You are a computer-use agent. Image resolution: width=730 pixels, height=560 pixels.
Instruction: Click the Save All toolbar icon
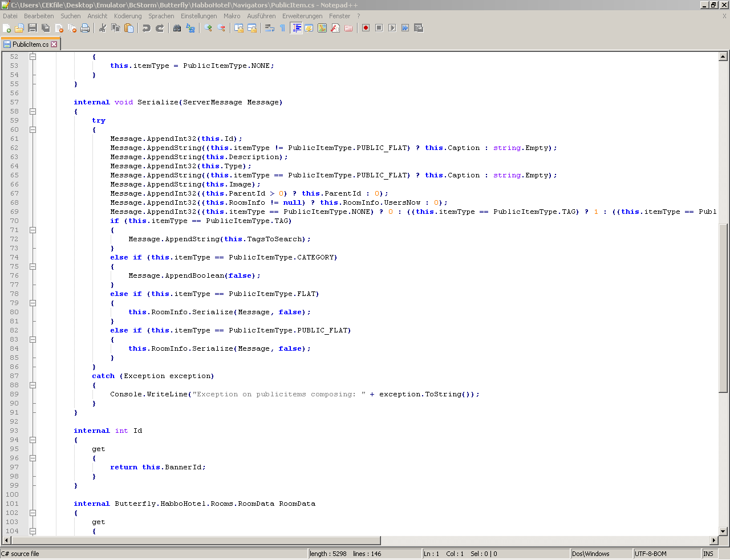click(46, 28)
